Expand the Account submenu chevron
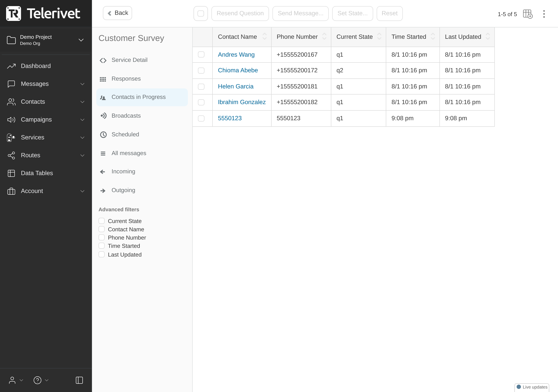 point(83,191)
